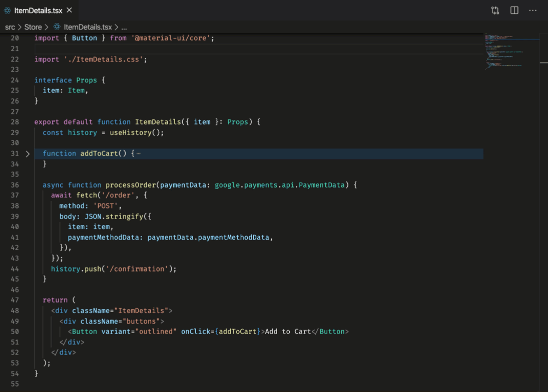The image size is (548, 392).
Task: Click the vertical scrollbar slider
Action: point(543,62)
